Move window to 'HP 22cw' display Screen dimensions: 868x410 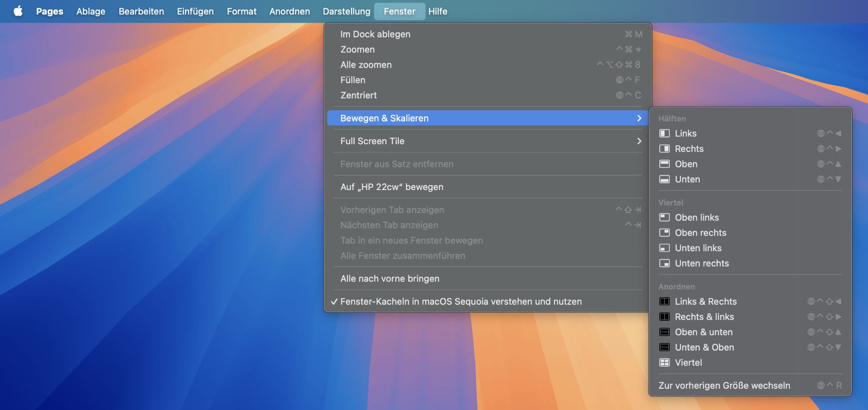pyautogui.click(x=392, y=187)
